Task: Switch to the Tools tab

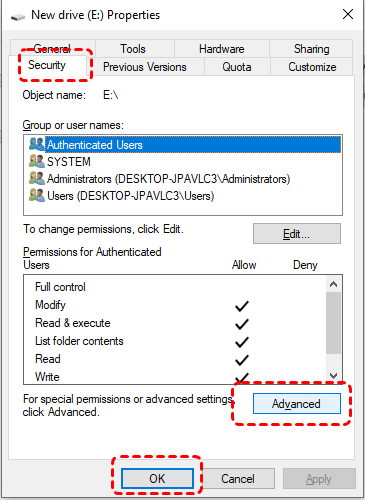Action: [135, 49]
